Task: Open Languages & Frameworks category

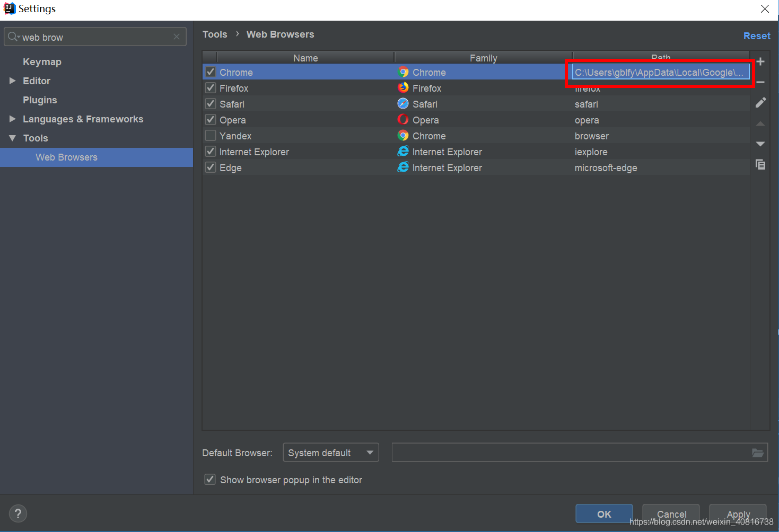Action: coord(83,119)
